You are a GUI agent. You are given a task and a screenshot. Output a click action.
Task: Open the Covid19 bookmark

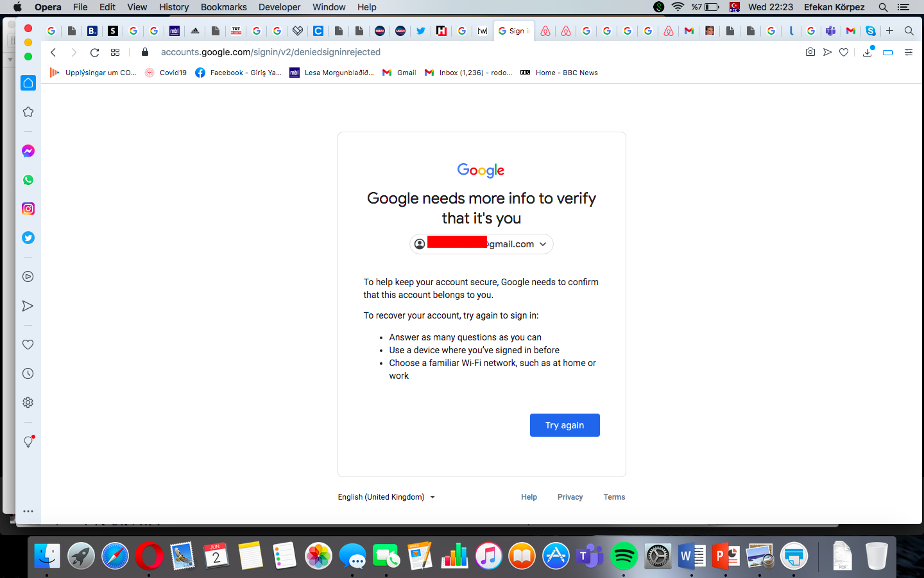pyautogui.click(x=166, y=73)
